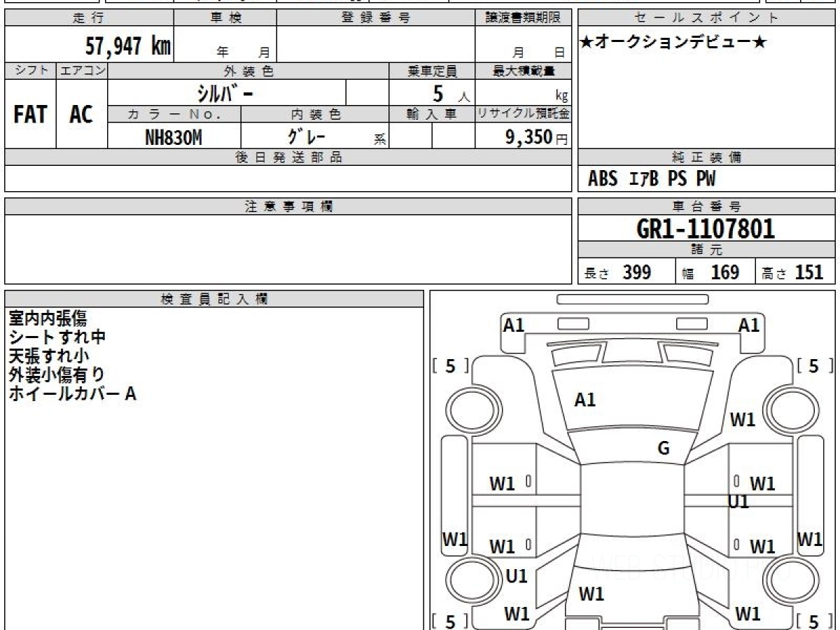Select the 登録番号 header cell
This screenshot has height=630, width=840.
pos(376,18)
